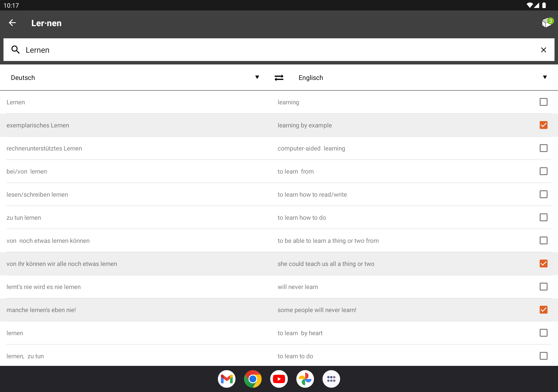Check the 'to learn by heart' checkbox
This screenshot has height=392, width=558.
[543, 333]
